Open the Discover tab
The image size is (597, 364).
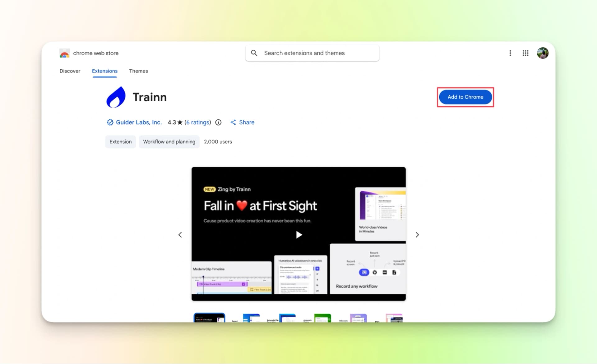click(x=70, y=71)
